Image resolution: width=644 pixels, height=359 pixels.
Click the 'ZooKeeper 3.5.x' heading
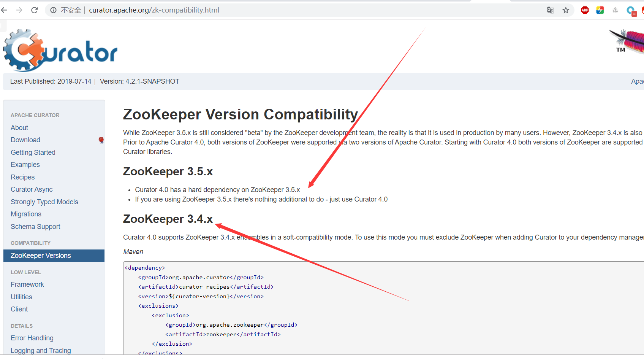point(168,172)
